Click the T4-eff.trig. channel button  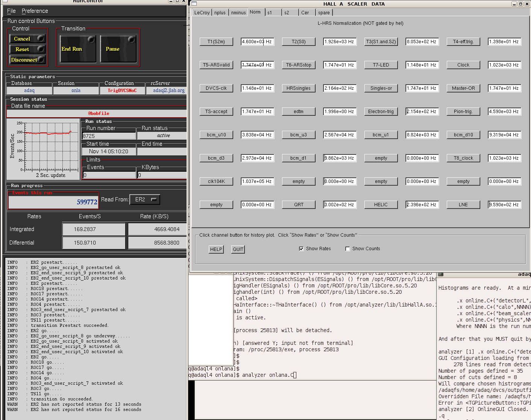click(463, 42)
